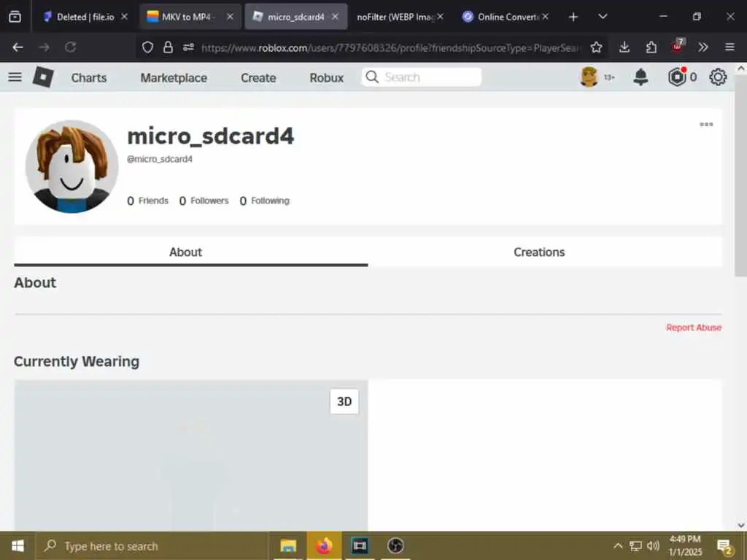
Task: Open Firefox taskbar icon
Action: [x=324, y=545]
